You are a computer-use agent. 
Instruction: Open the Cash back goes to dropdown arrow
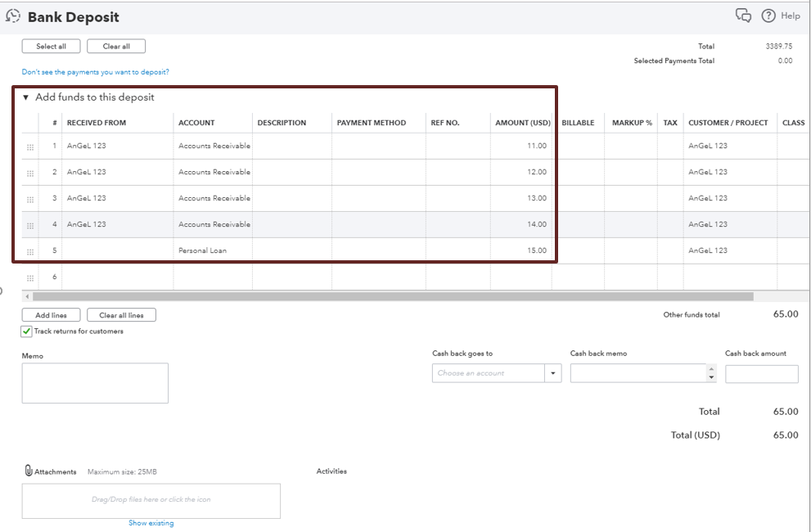(553, 373)
